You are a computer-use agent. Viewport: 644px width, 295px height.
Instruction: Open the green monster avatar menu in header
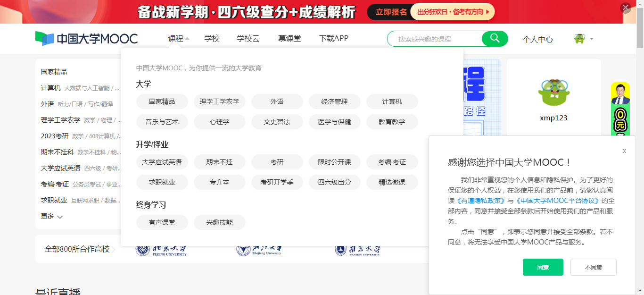point(579,39)
